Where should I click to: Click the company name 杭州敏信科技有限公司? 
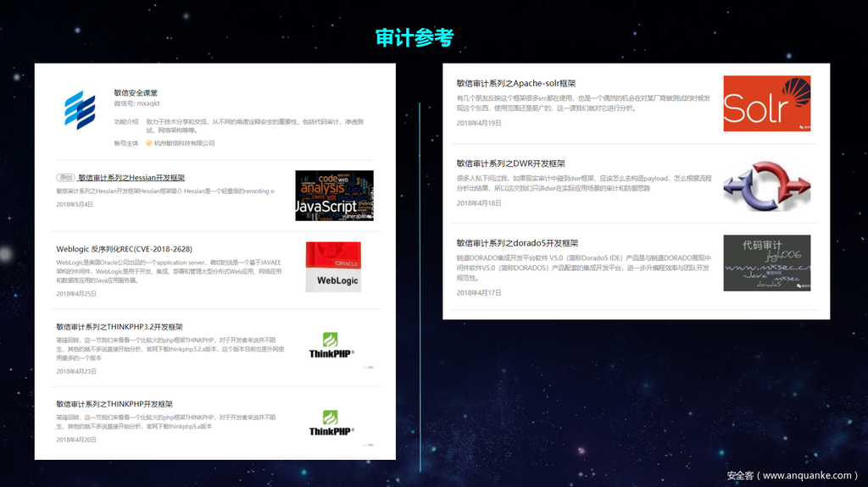click(184, 143)
